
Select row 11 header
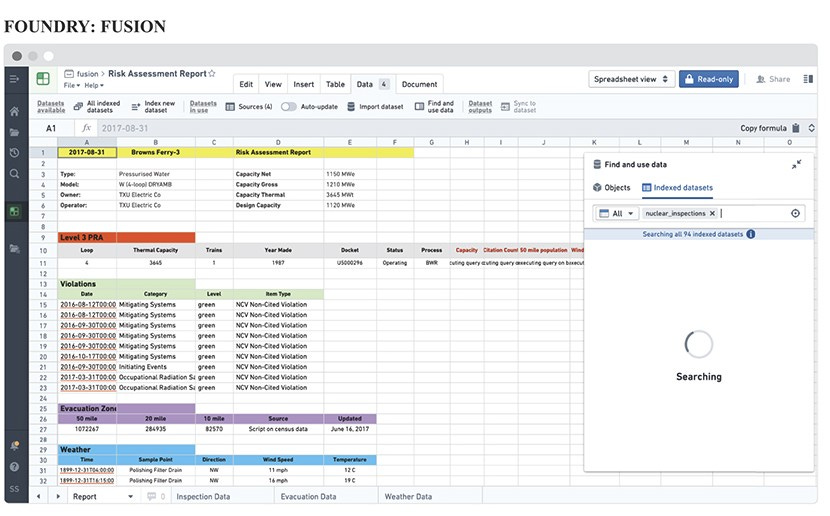(43, 263)
